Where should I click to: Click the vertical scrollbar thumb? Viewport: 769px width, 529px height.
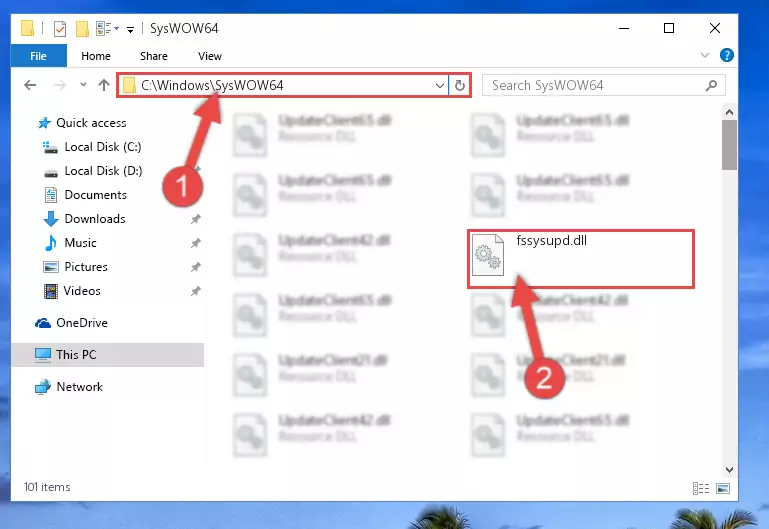click(x=729, y=145)
